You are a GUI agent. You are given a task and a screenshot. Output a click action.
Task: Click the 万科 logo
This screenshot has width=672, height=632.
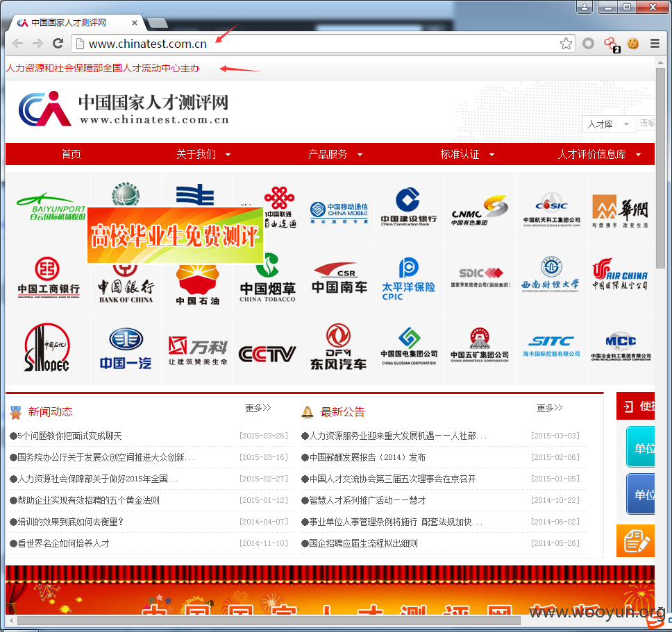pyautogui.click(x=198, y=350)
